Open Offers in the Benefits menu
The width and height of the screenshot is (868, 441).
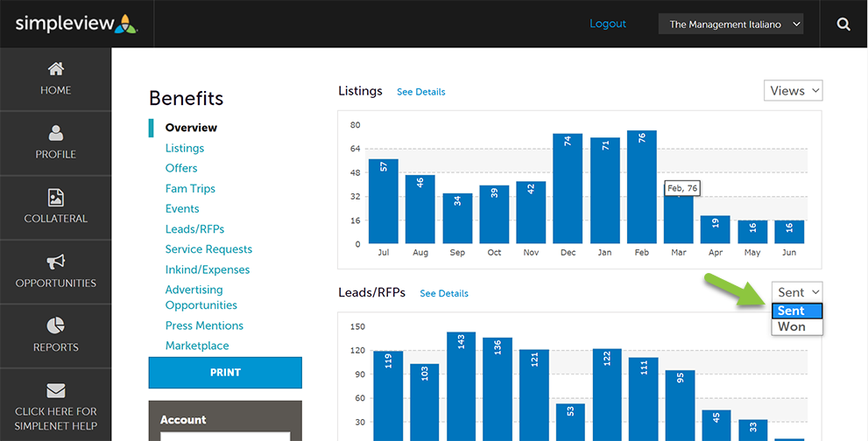click(x=181, y=168)
